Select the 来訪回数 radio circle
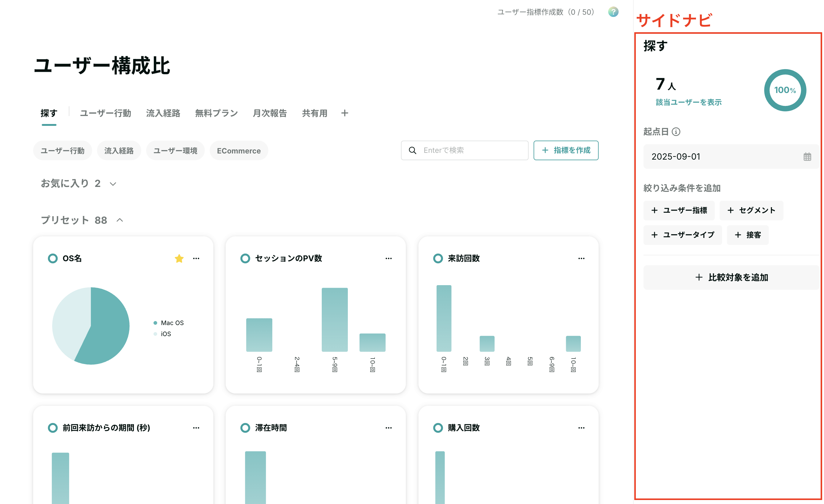Screen dimensions: 824x504 coord(438,258)
